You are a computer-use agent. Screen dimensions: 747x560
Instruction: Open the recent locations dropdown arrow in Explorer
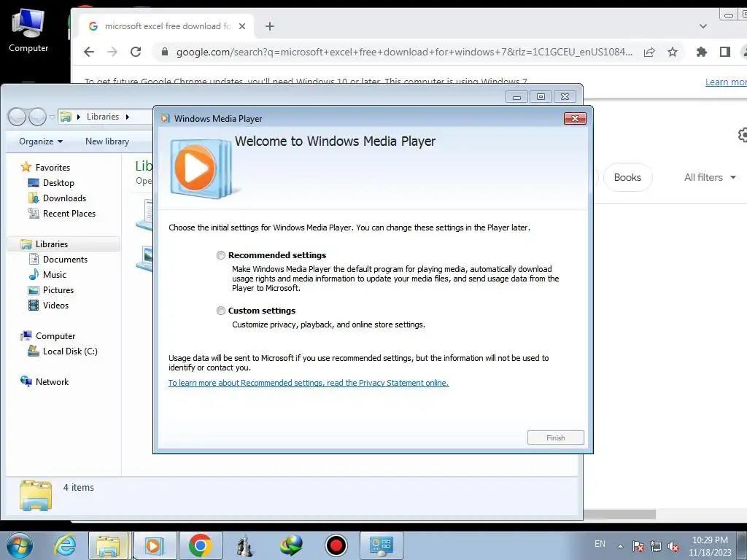[52, 117]
